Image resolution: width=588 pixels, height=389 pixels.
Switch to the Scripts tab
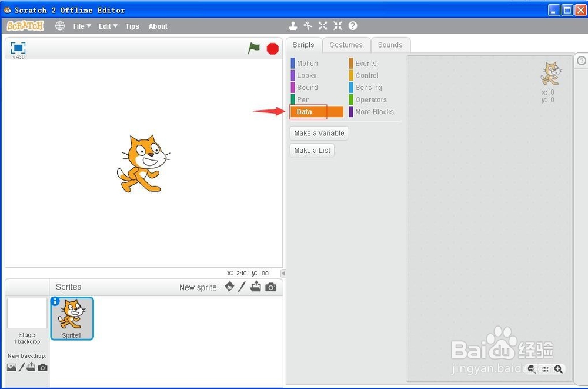pyautogui.click(x=303, y=45)
